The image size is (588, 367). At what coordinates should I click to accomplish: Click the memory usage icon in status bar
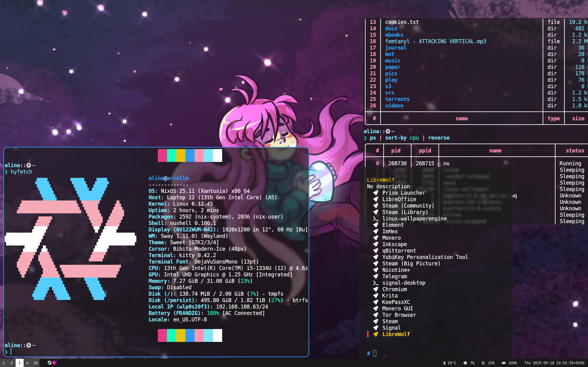click(x=483, y=363)
